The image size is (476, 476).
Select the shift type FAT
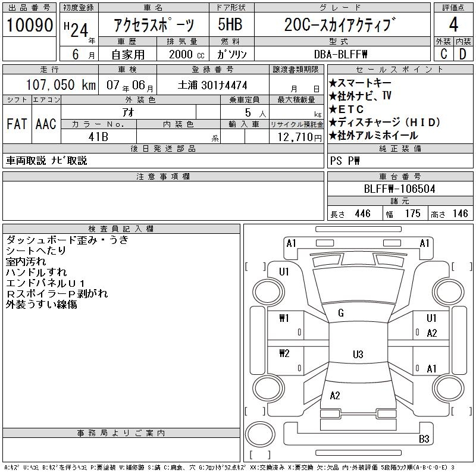point(17,124)
